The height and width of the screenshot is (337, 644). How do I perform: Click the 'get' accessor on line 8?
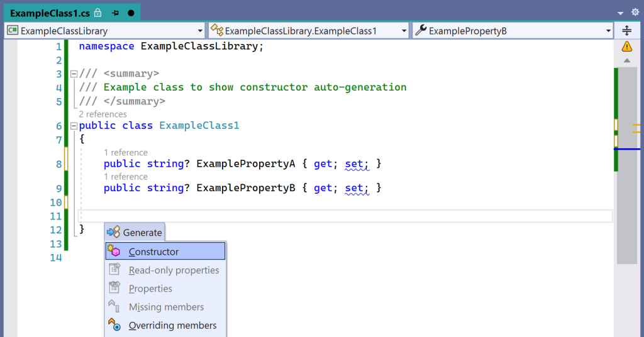323,163
